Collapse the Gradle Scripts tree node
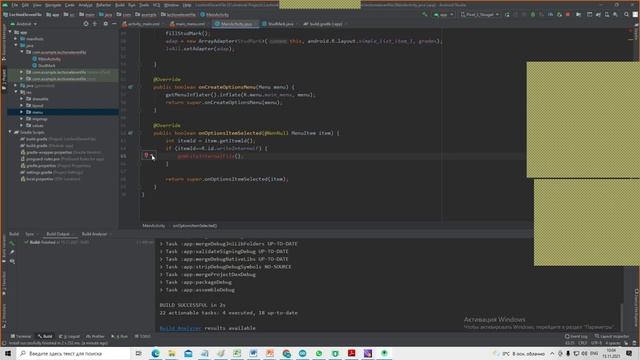This screenshot has height=360, width=640. click(10, 132)
